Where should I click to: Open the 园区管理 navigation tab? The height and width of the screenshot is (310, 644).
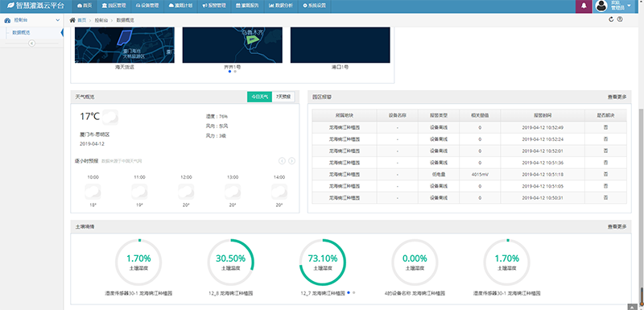tap(114, 6)
